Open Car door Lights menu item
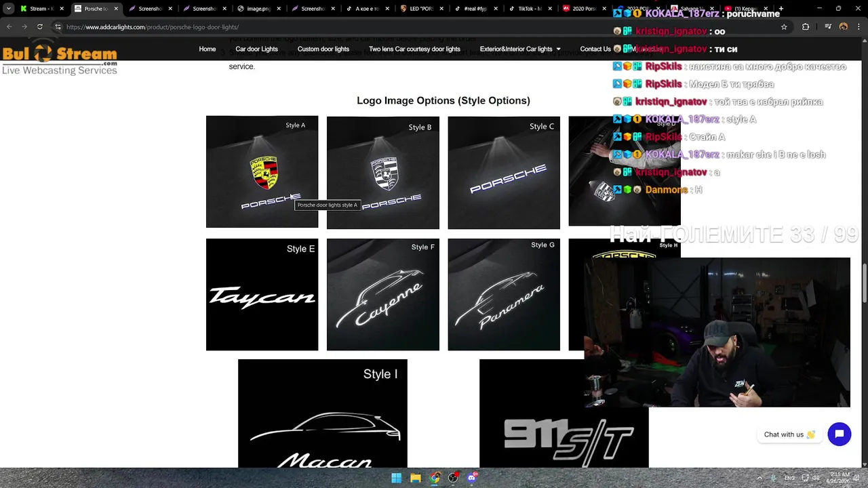 coord(256,49)
